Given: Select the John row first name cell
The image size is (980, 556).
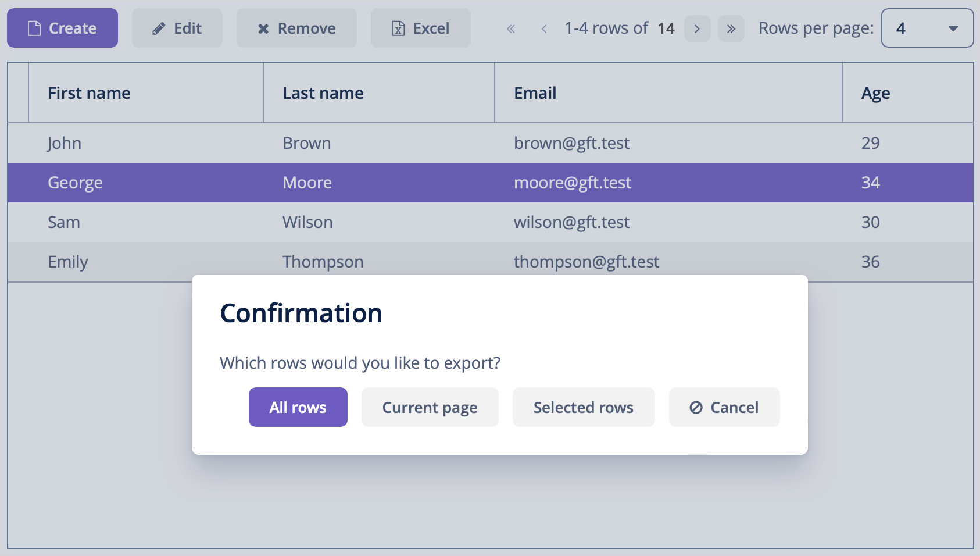Looking at the screenshot, I should click(146, 143).
